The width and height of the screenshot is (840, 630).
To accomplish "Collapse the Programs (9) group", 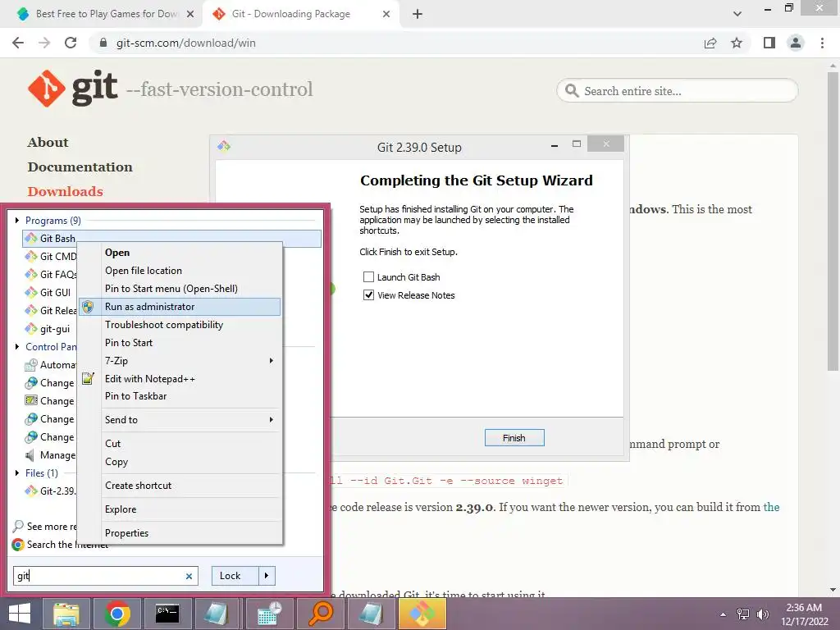I will [x=17, y=220].
